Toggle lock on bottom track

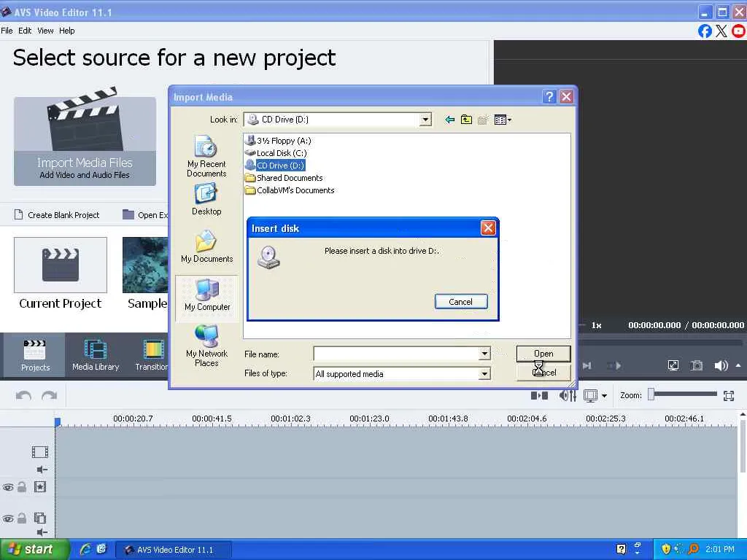point(22,518)
